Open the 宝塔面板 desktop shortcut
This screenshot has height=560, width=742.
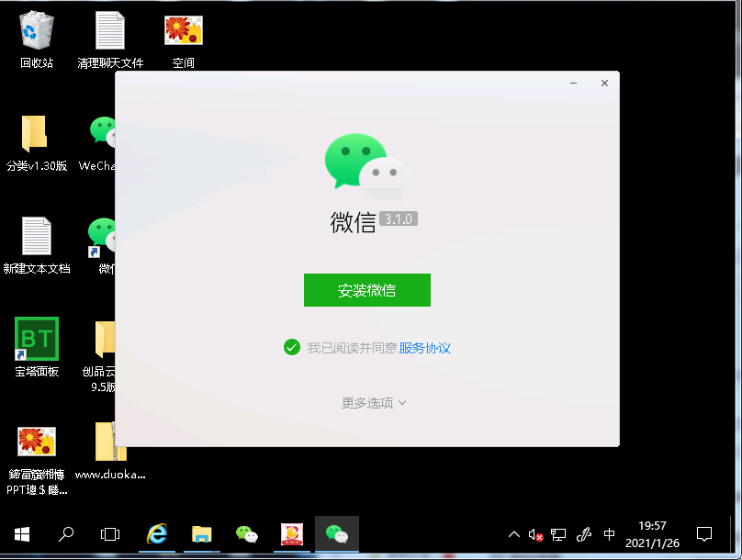(36, 337)
